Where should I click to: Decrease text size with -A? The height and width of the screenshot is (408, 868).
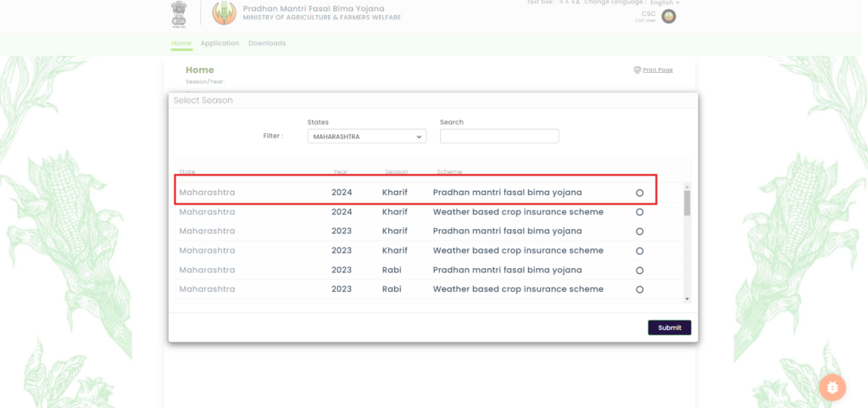pyautogui.click(x=561, y=3)
